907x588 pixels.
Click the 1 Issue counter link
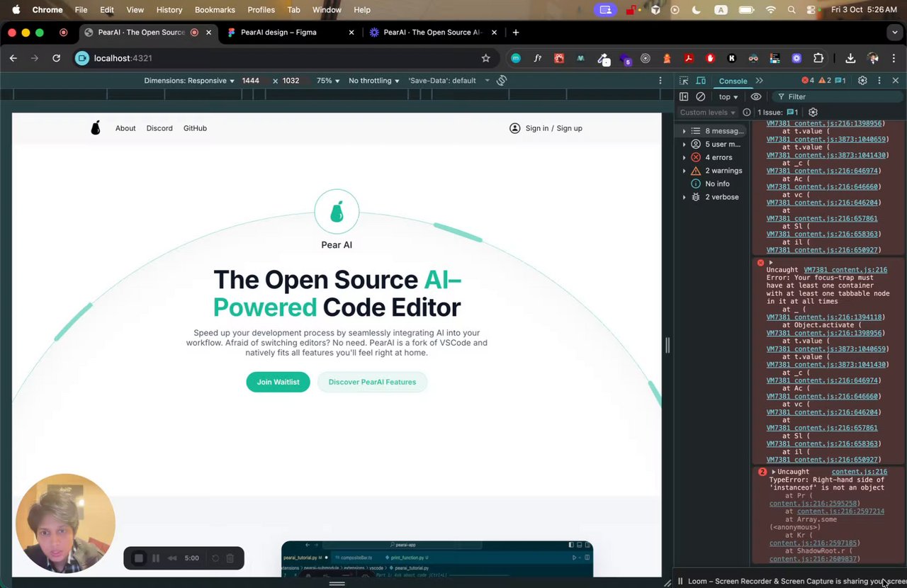778,112
